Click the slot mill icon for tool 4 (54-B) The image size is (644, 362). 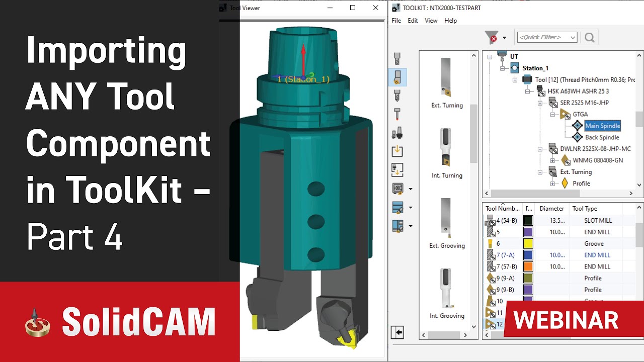click(490, 220)
